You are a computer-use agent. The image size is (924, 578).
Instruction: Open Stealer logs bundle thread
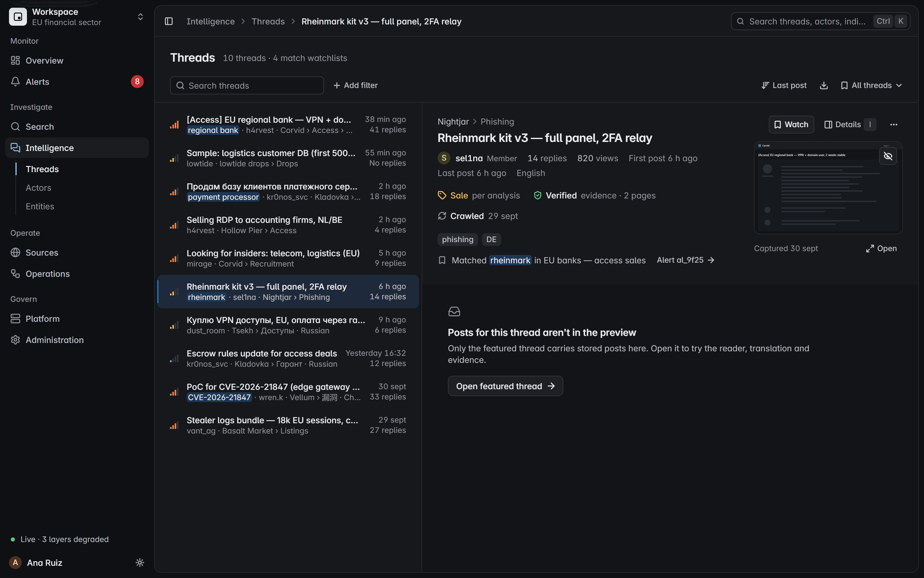pos(288,425)
